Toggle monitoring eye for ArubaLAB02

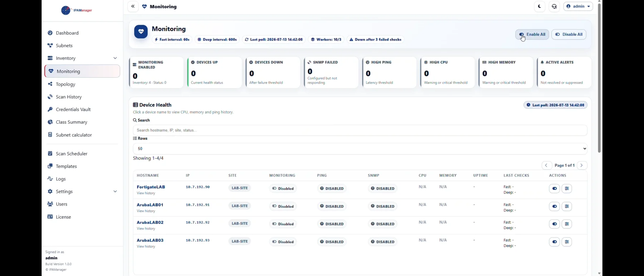pyautogui.click(x=555, y=224)
